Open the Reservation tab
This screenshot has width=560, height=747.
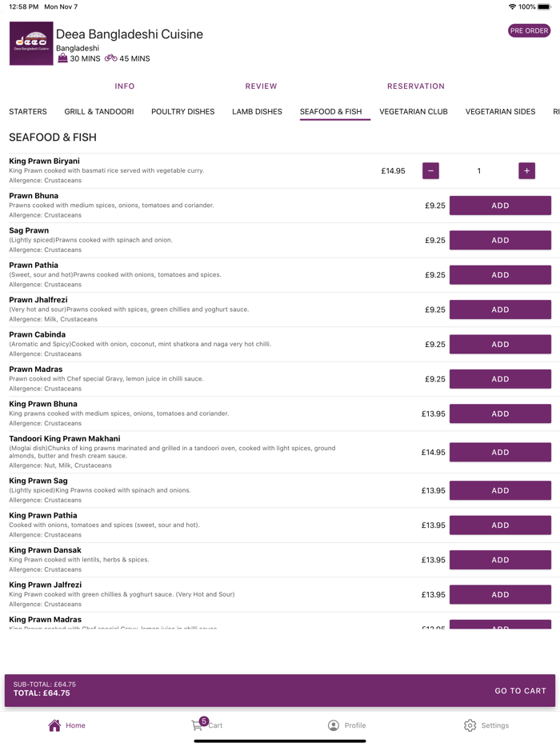tap(416, 86)
